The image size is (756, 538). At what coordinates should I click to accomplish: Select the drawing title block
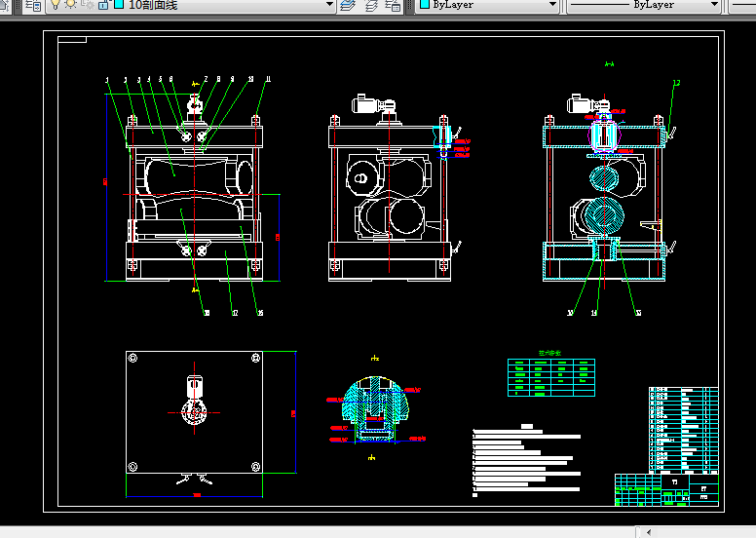(666, 489)
